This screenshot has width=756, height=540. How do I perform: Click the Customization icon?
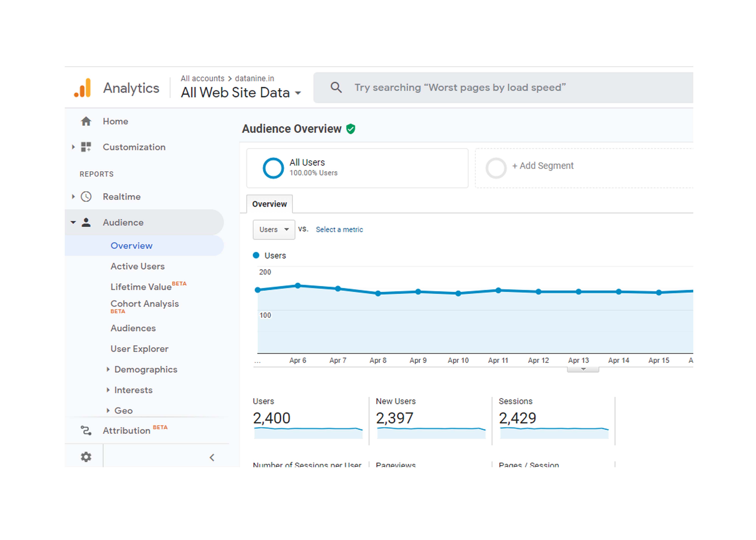click(86, 147)
